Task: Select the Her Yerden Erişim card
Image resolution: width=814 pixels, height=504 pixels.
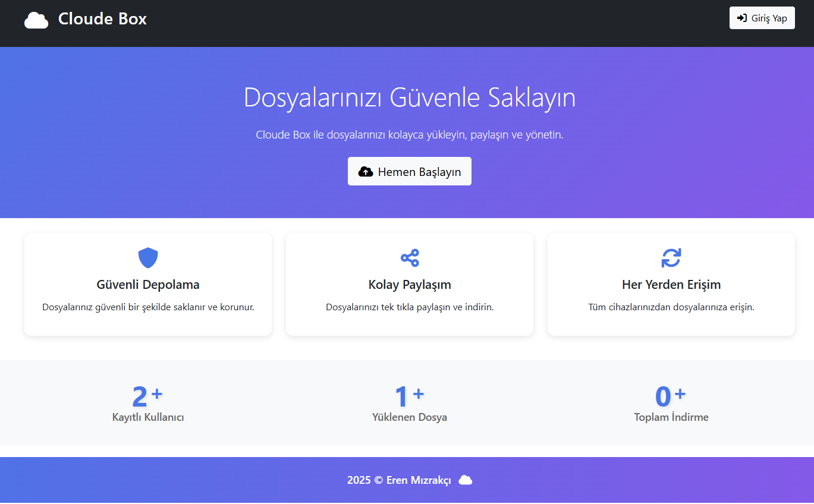Action: click(671, 284)
